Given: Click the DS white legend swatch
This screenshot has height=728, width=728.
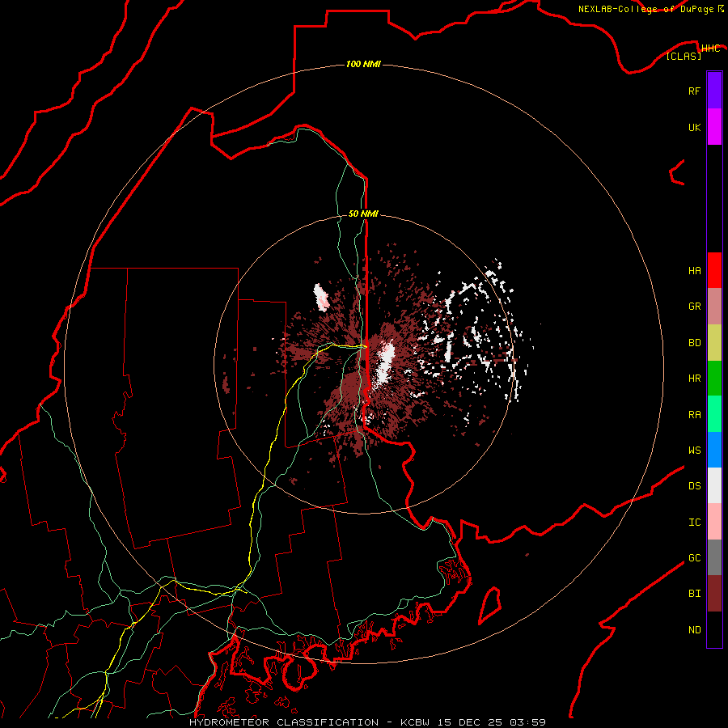Looking at the screenshot, I should (x=714, y=485).
